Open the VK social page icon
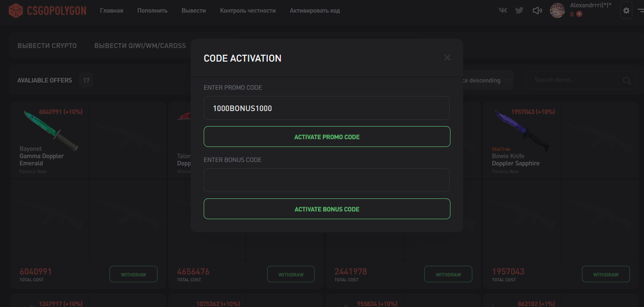The height and width of the screenshot is (307, 644). click(x=503, y=10)
